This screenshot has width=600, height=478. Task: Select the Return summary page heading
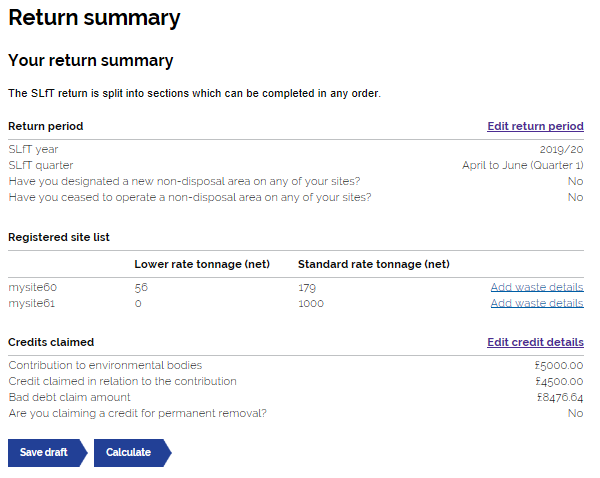[x=94, y=18]
